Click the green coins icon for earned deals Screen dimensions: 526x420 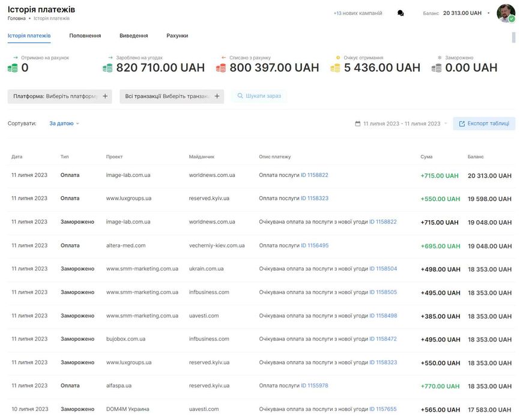click(107, 68)
